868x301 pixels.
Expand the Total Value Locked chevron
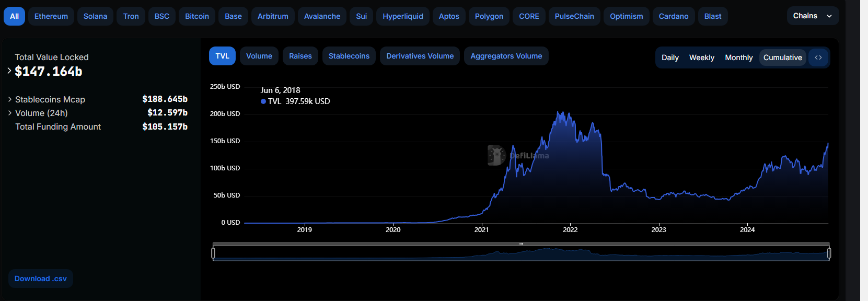pyautogui.click(x=9, y=71)
